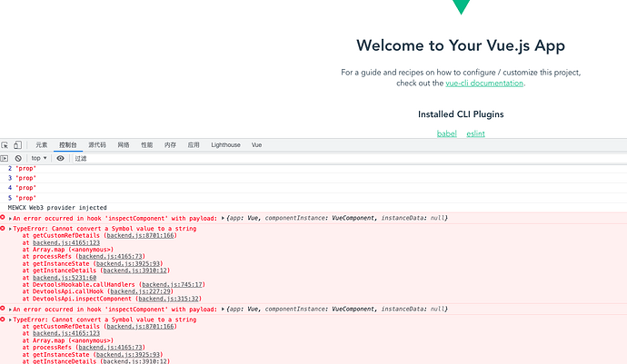Toggle device toolbar icon in DevTools

17,144
